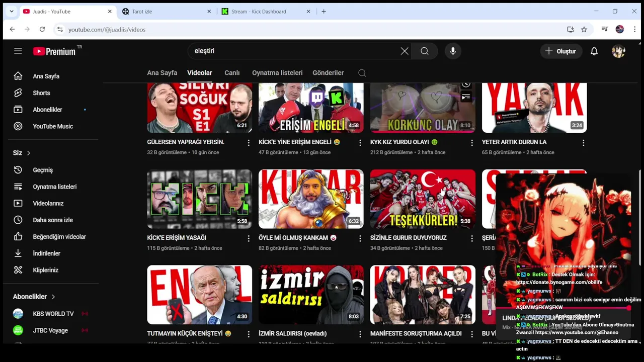Open the YETER ARTIK DURUN LA title

514,142
